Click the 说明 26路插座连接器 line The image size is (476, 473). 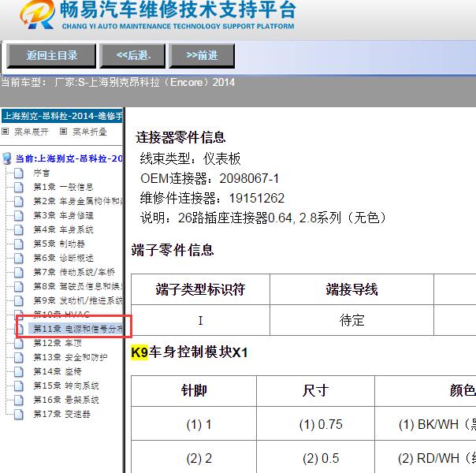click(263, 218)
